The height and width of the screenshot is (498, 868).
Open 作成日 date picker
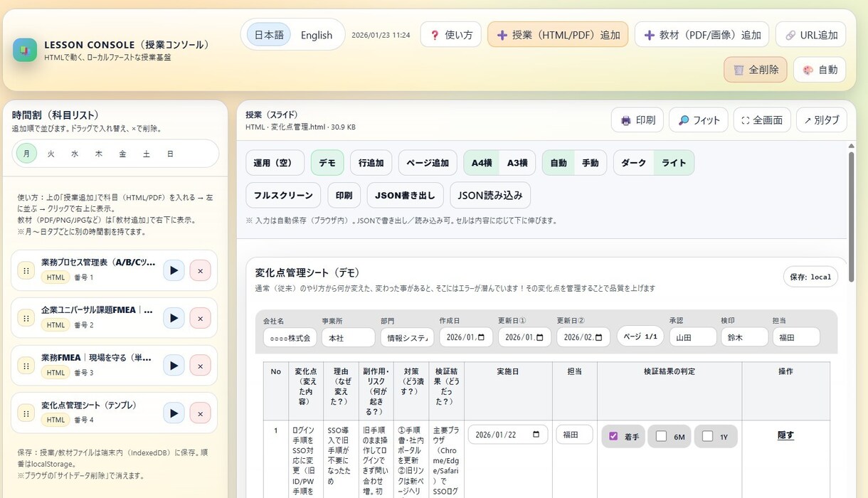pyautogui.click(x=481, y=337)
